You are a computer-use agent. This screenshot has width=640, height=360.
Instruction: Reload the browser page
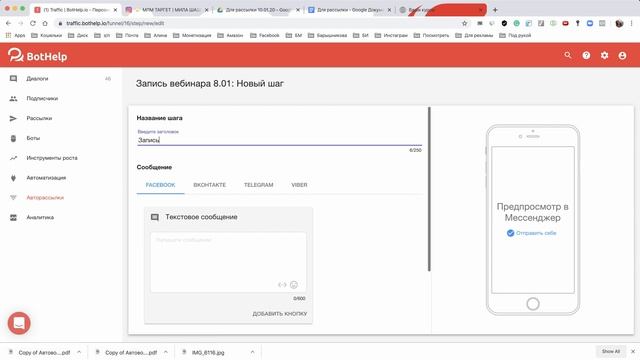[x=33, y=23]
